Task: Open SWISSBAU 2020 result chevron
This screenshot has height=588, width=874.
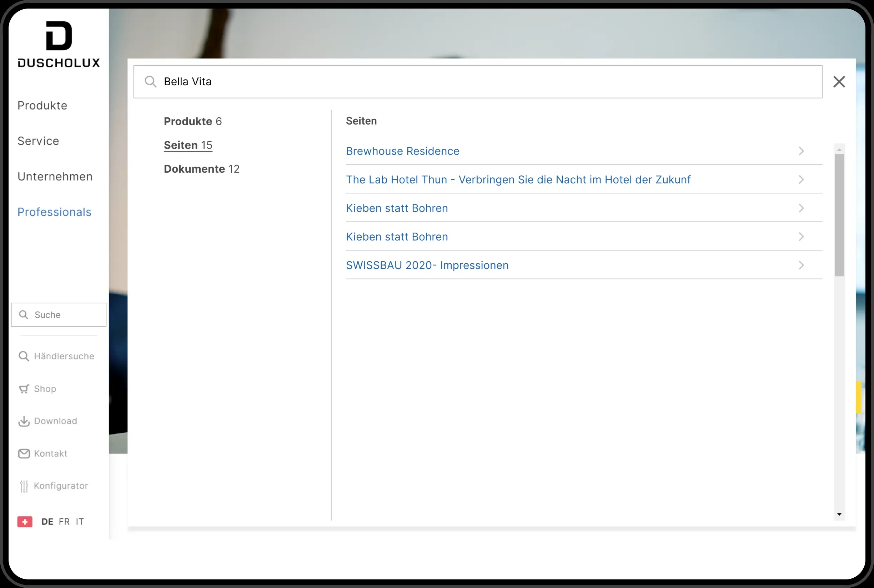Action: [801, 265]
